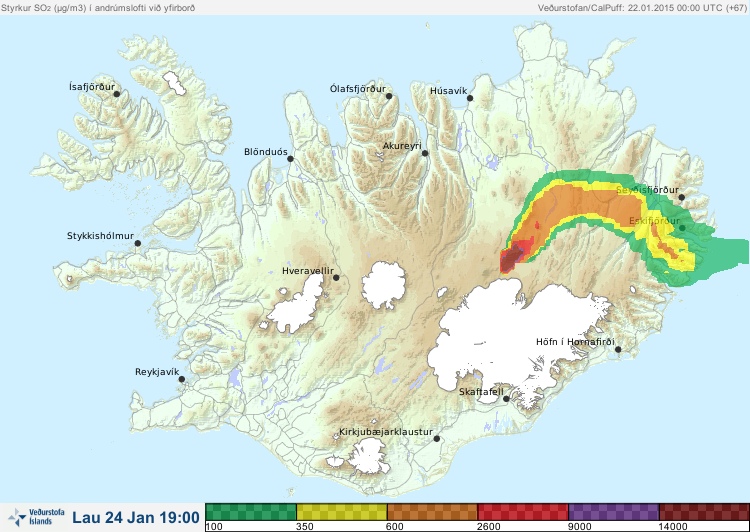Click the Eskifjörður marker dot
Viewport: 750px width, 532px height.
(x=682, y=228)
